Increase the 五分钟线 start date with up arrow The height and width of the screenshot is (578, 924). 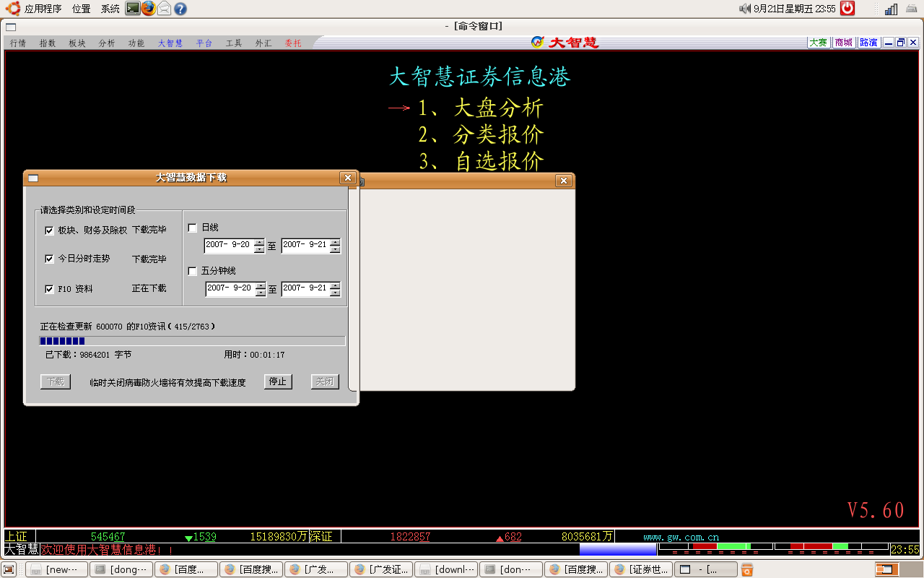[x=259, y=285]
